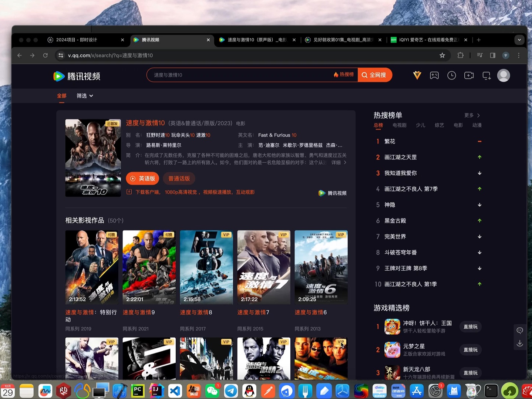Open the game center controller icon
Screen dimensions: 532x399
tap(434, 75)
